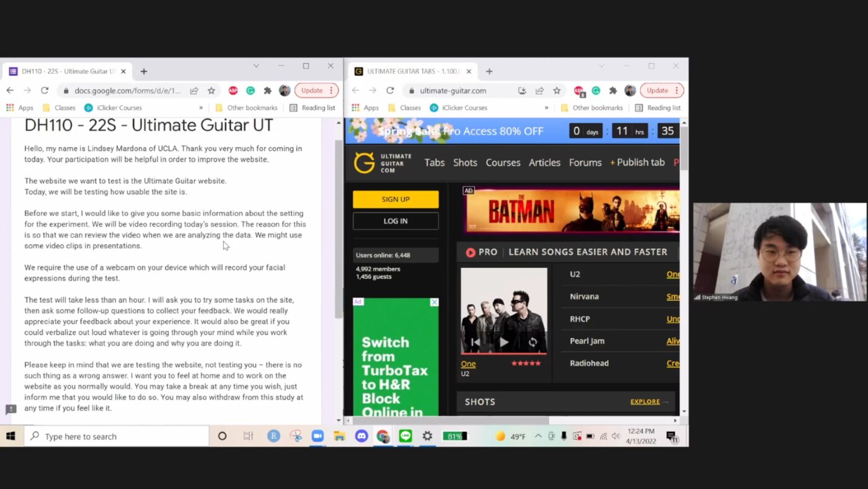This screenshot has height=489, width=868.
Task: Open Other bookmarks folder in Google Forms window
Action: coord(246,108)
